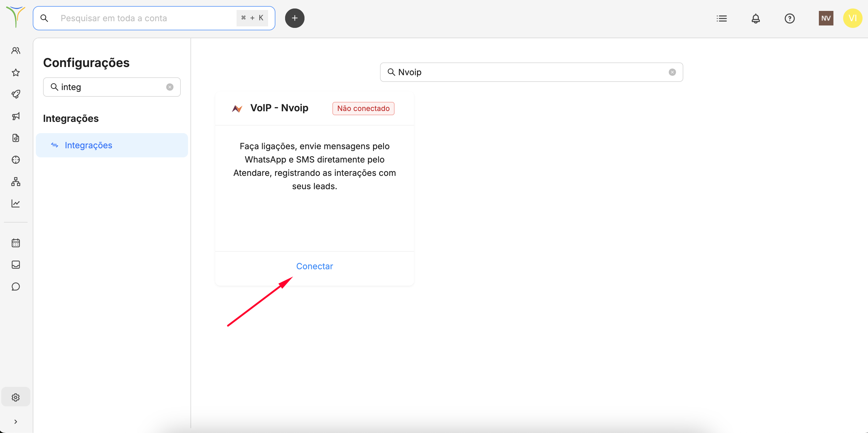Open the contacts people icon in sidebar

tap(15, 51)
